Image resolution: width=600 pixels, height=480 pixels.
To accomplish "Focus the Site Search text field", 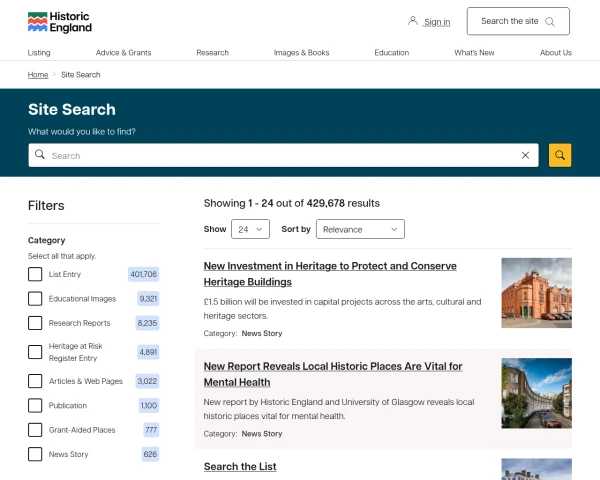I will point(280,155).
